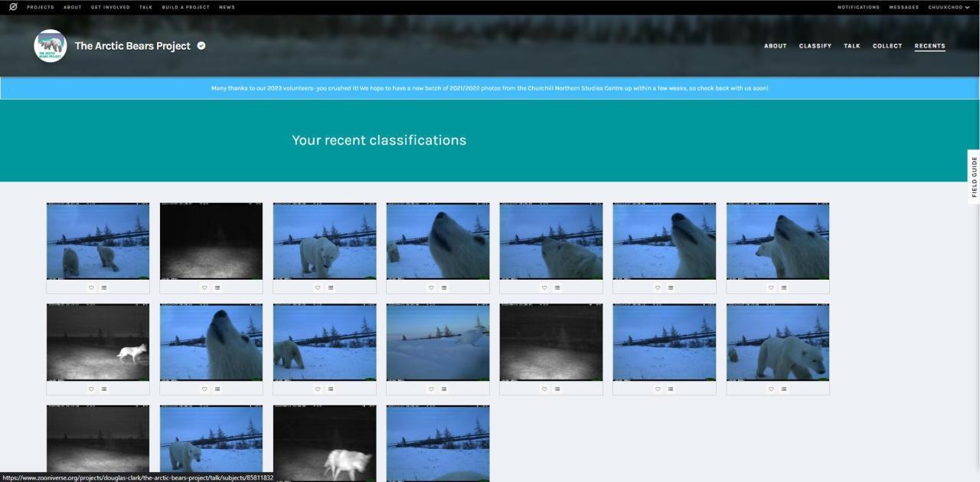Viewport: 980px width, 482px height.
Task: Favorite the two-walking-bears photo with heart
Action: tap(91, 288)
